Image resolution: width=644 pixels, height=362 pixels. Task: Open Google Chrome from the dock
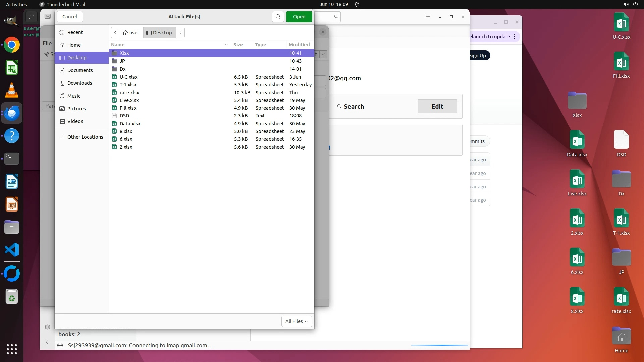(12, 45)
